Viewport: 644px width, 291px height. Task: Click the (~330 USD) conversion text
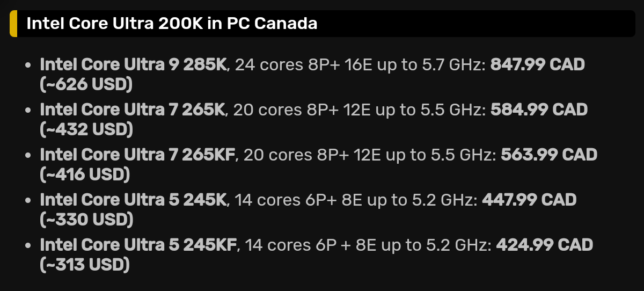tap(87, 220)
